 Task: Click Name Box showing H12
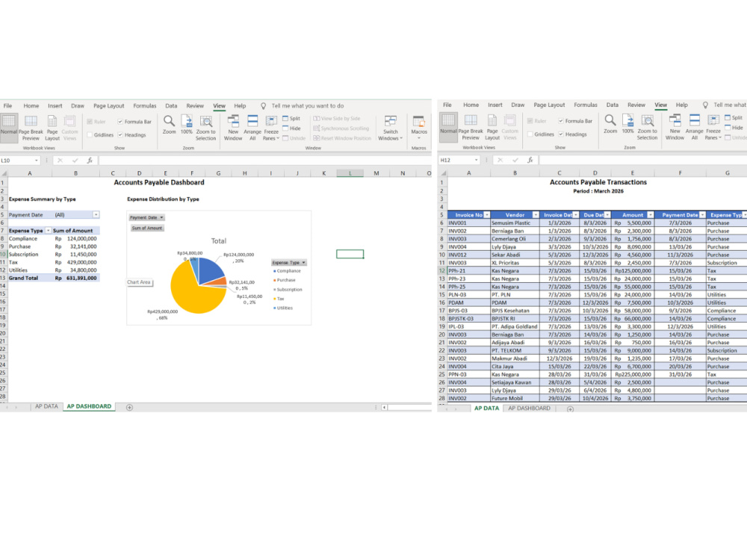point(459,160)
